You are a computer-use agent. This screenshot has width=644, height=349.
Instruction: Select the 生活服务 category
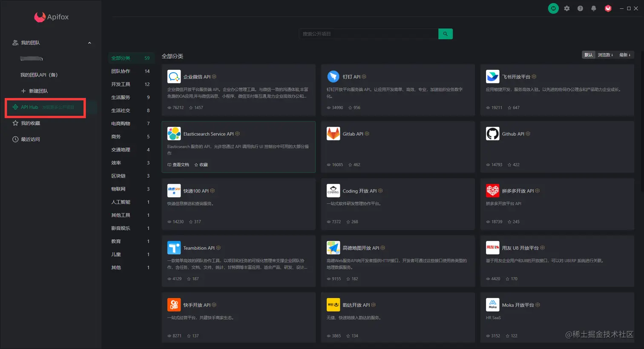130,98
